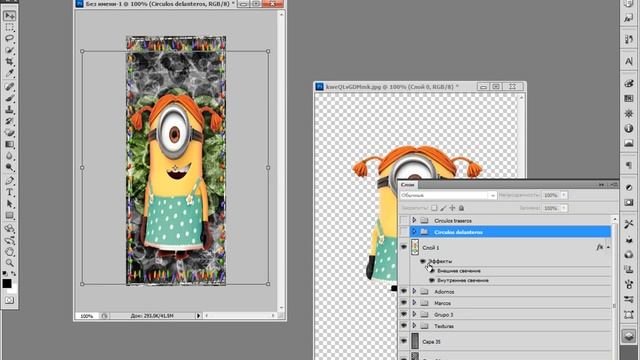Select the Horizontal Type tool
This screenshot has width=640, height=360.
(9, 192)
